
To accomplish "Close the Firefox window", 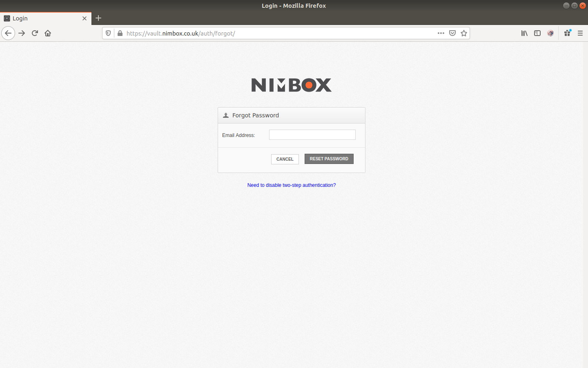I will 583,5.
